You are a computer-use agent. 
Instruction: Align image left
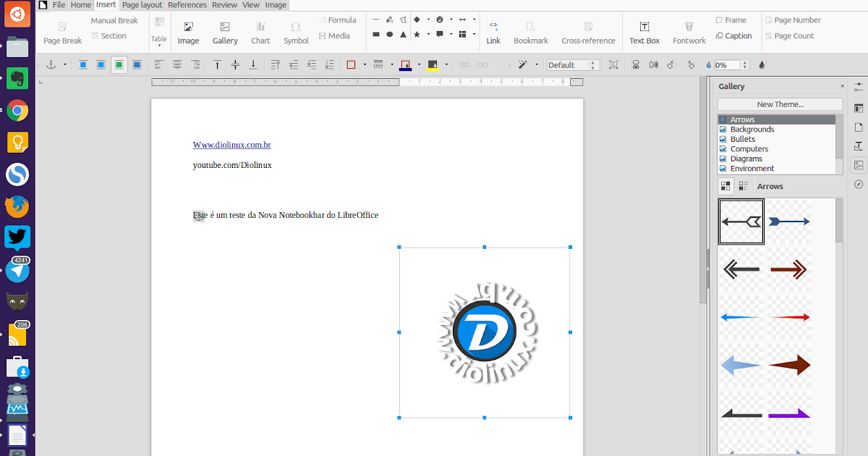point(159,64)
